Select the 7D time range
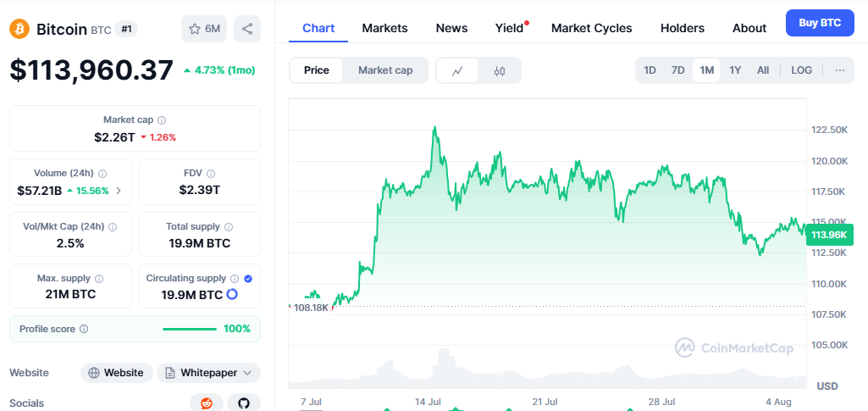Screen dimensions: 868x411 click(x=678, y=70)
